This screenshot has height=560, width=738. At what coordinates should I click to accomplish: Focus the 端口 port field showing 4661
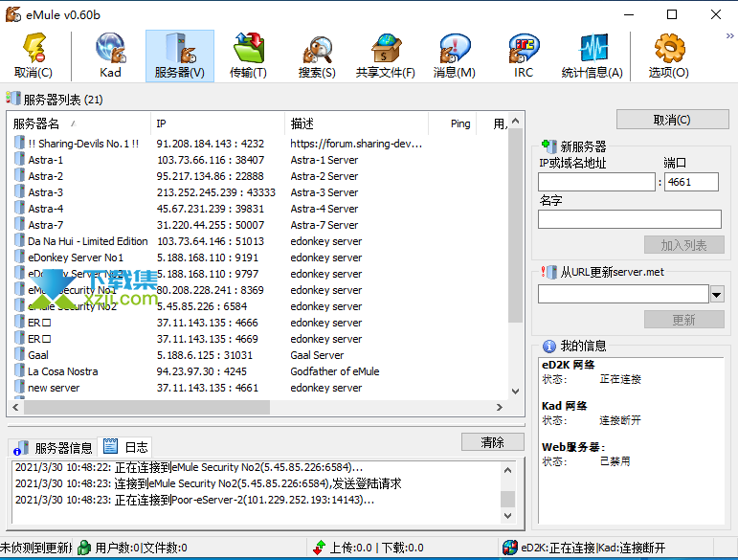tap(691, 182)
